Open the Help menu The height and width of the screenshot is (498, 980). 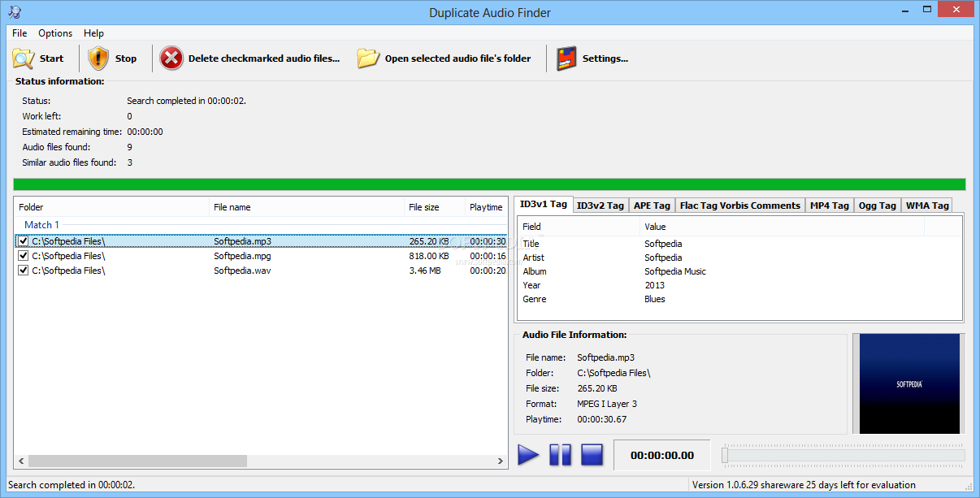93,33
